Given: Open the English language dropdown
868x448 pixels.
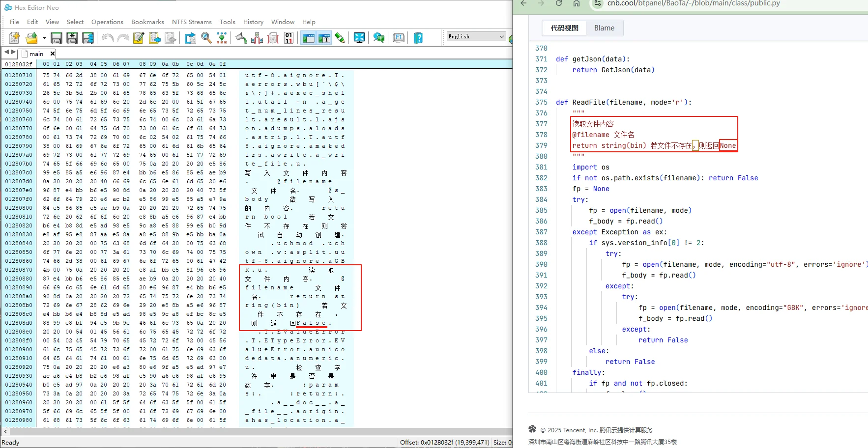Looking at the screenshot, I should point(476,36).
